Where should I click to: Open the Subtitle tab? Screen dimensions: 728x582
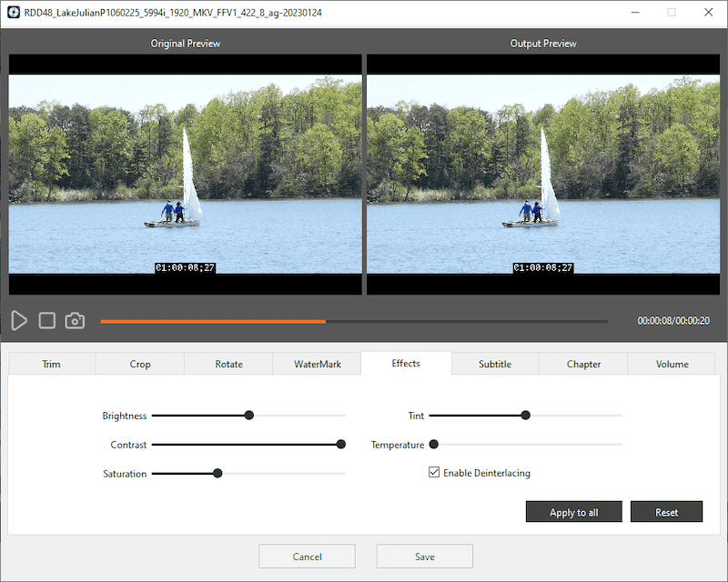pyautogui.click(x=495, y=364)
